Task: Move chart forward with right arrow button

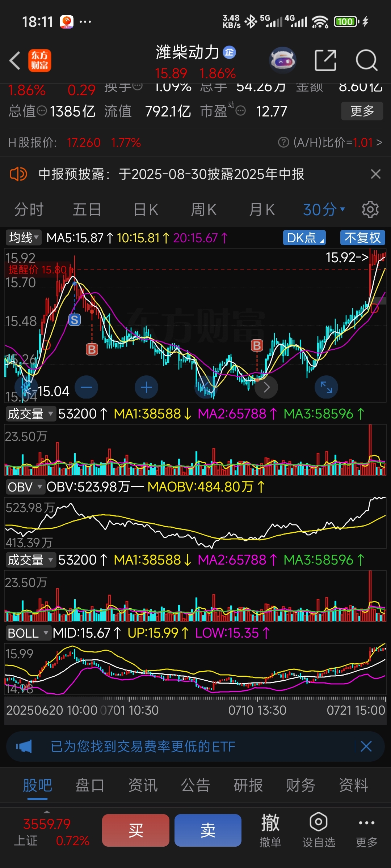Action: [x=266, y=387]
